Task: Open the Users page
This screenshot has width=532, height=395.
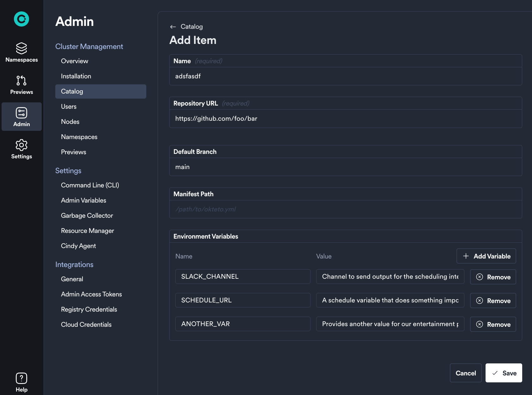Action: tap(69, 106)
